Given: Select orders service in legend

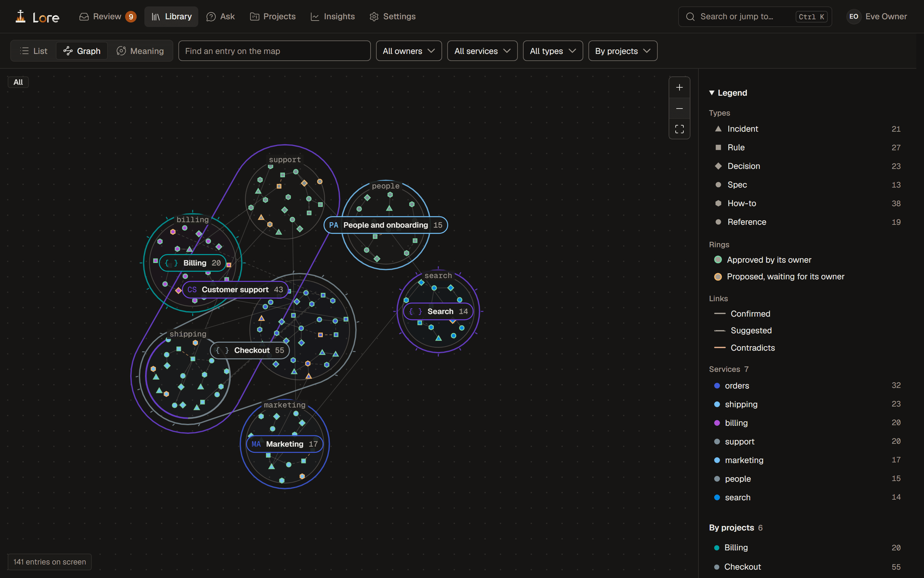Looking at the screenshot, I should click(807, 386).
